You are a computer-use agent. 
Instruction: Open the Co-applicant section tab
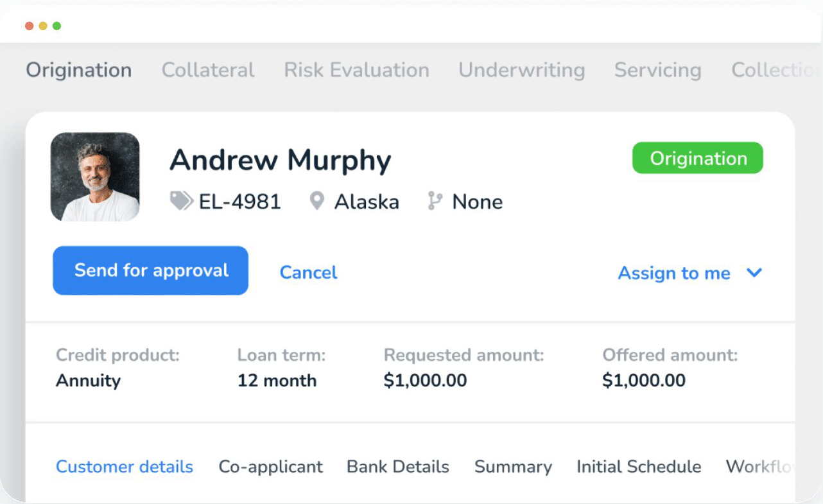click(270, 467)
